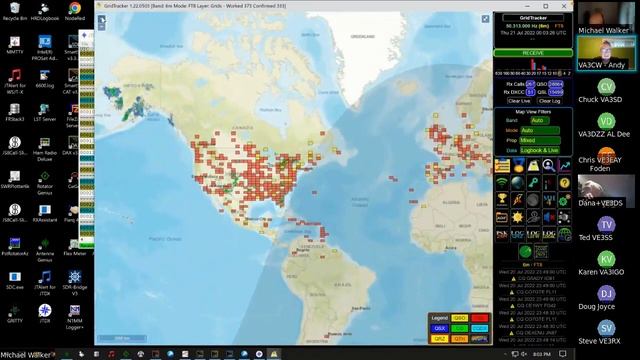
Task: Click the green RECEIVE status bar
Action: pyautogui.click(x=533, y=53)
